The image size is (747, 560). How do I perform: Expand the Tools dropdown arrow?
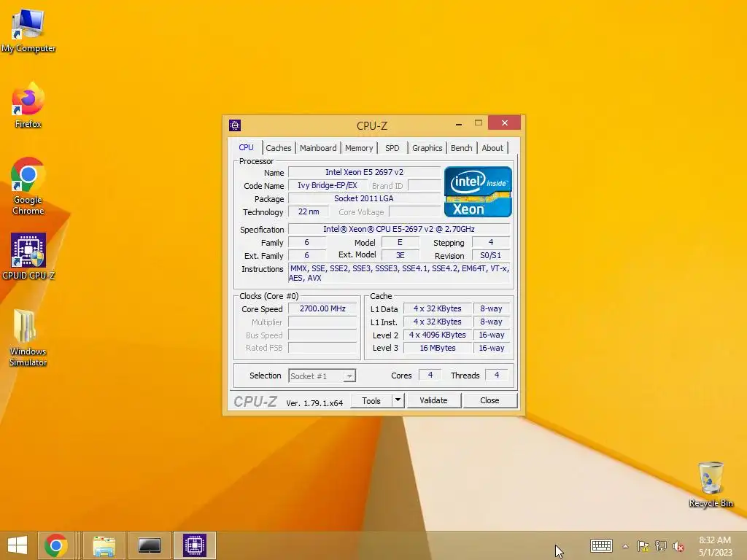398,400
